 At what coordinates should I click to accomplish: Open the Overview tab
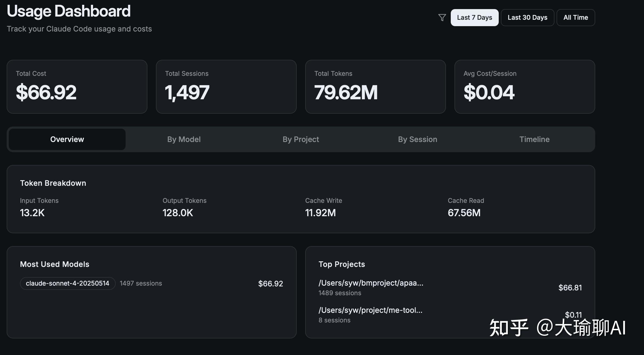pyautogui.click(x=67, y=139)
